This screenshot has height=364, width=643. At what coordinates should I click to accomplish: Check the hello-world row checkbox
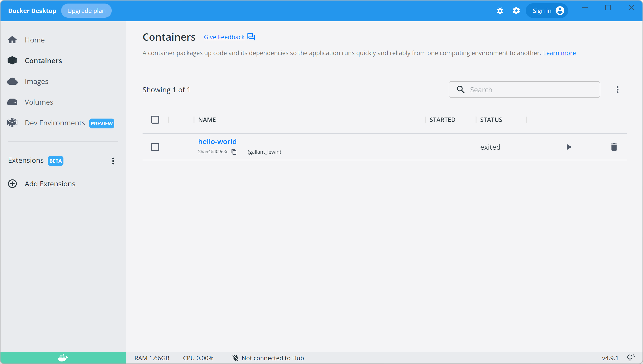click(x=155, y=147)
